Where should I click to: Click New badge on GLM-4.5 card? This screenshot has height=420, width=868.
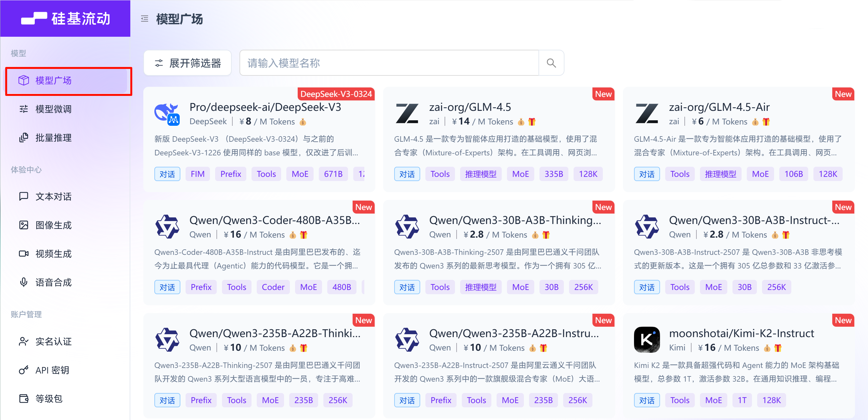click(x=603, y=94)
